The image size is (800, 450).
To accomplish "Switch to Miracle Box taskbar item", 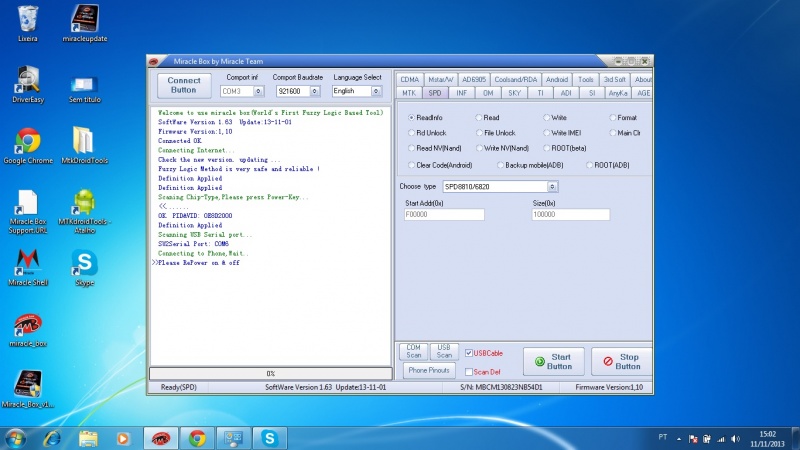I will click(161, 438).
